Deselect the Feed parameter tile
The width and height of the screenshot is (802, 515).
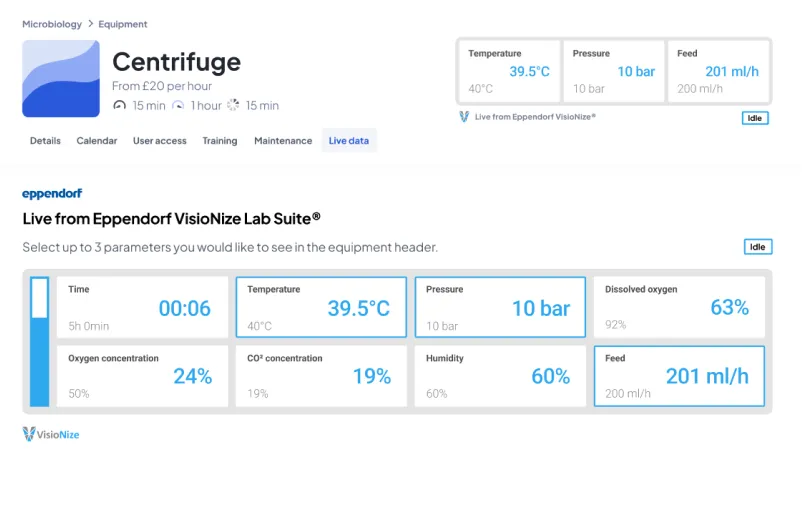pyautogui.click(x=678, y=376)
